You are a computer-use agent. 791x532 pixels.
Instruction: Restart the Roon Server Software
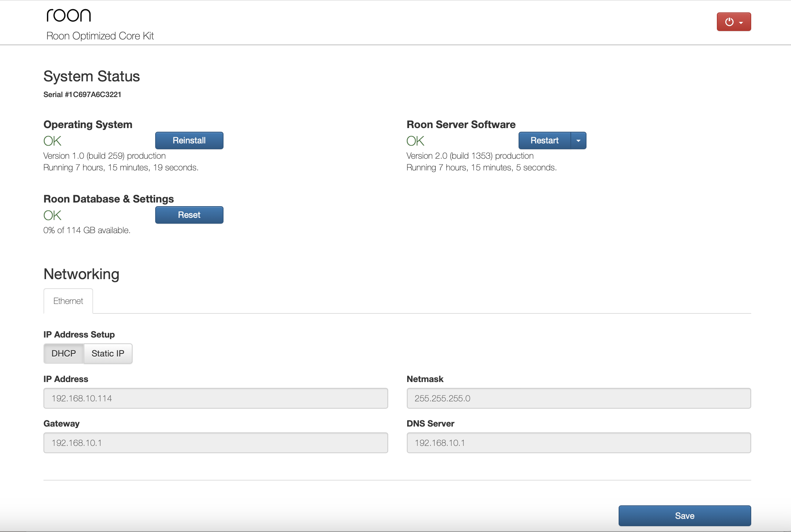pos(544,141)
